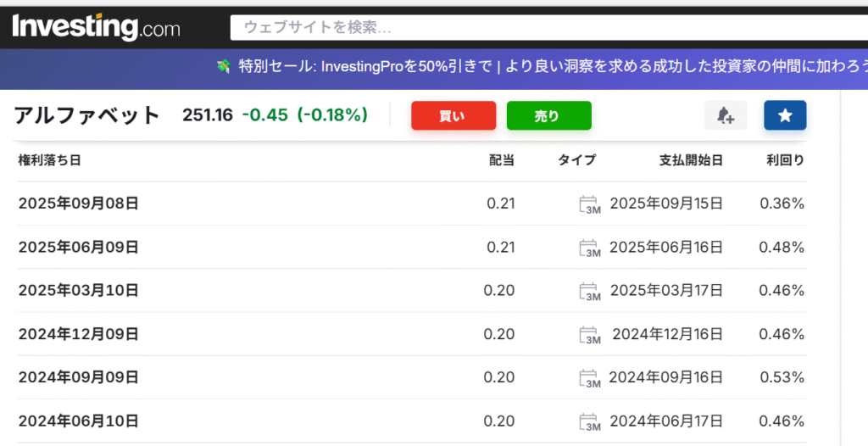This screenshot has height=446, width=868.
Task: Select yield 0.46% in 2024年12月09日 row
Action: (782, 334)
